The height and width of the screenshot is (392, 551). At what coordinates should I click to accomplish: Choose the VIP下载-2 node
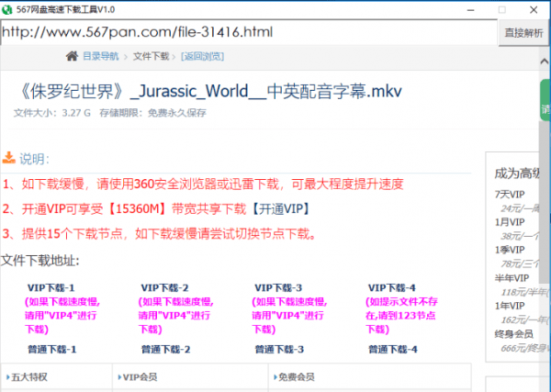(164, 287)
